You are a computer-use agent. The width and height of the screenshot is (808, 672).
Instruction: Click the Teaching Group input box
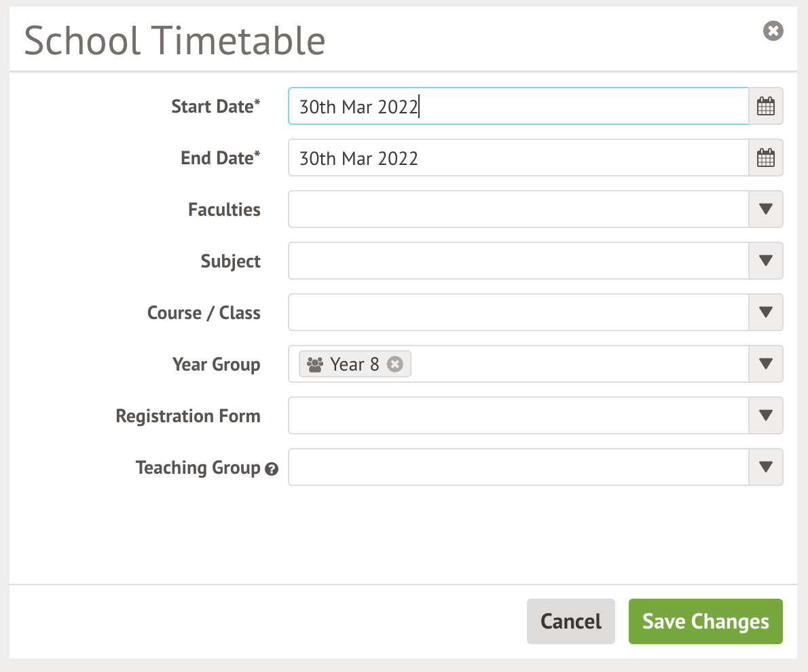[x=517, y=467]
